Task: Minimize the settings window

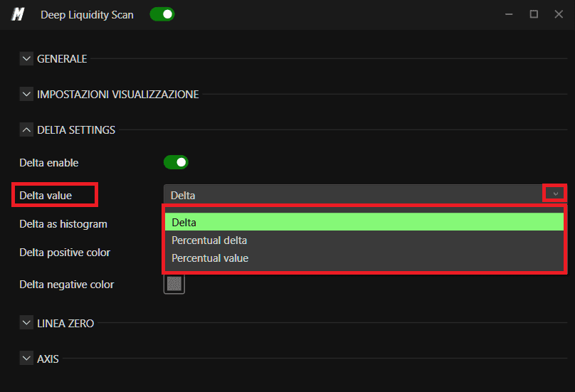Action: coord(509,14)
